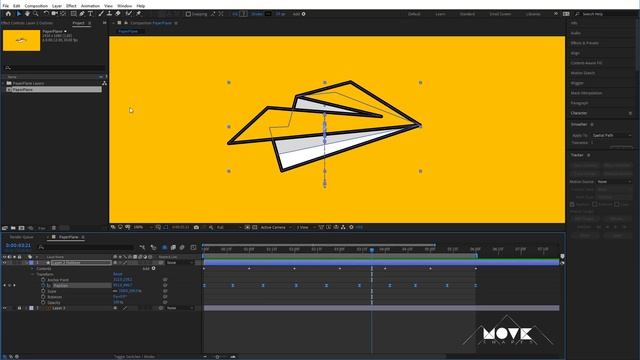Open the 1 View layout dropdown

click(x=305, y=227)
